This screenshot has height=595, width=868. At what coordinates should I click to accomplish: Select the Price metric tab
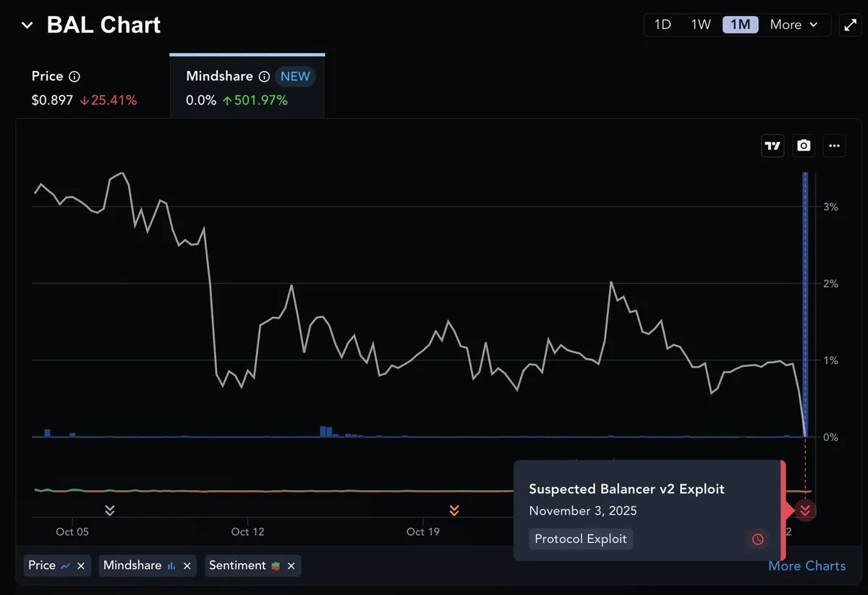84,88
